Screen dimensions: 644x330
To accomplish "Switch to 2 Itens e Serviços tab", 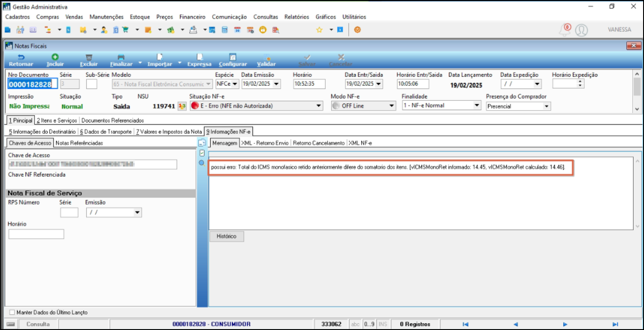I will [x=57, y=121].
